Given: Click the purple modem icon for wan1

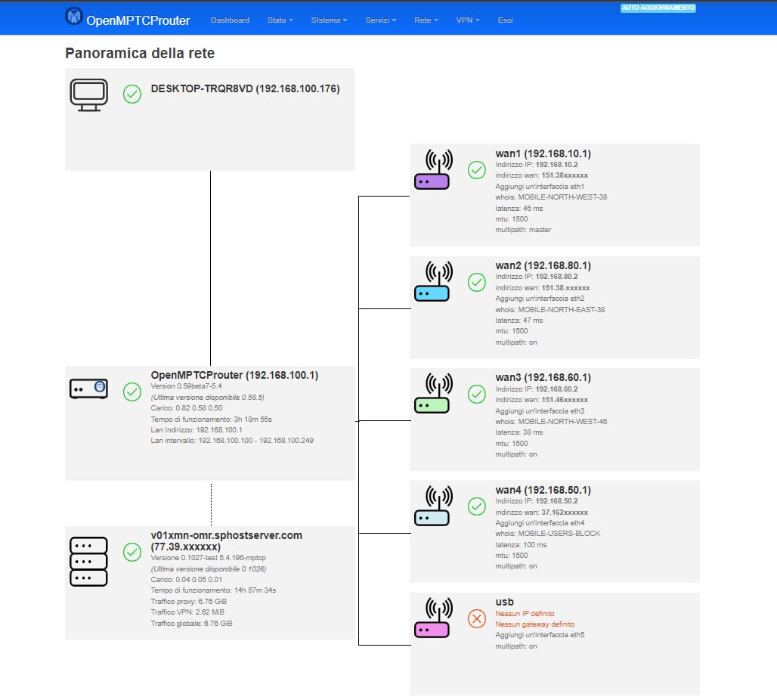Looking at the screenshot, I should [x=432, y=169].
